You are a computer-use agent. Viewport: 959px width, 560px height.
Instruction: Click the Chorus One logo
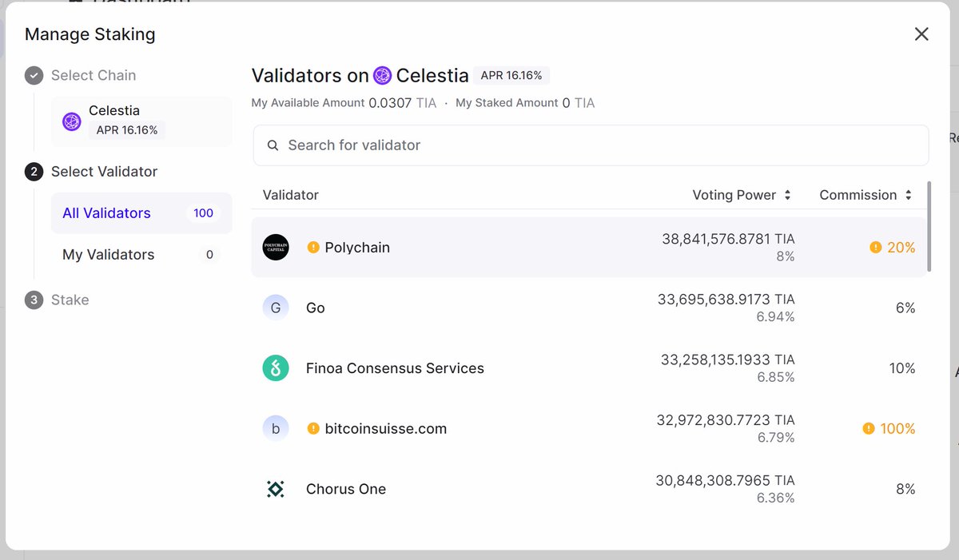[276, 489]
